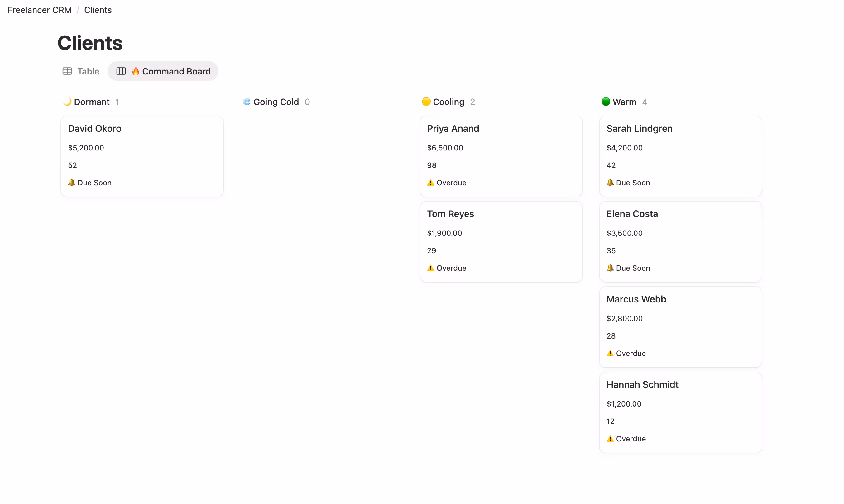The width and height of the screenshot is (844, 504).
Task: Select the Command Board tab
Action: [x=163, y=71]
